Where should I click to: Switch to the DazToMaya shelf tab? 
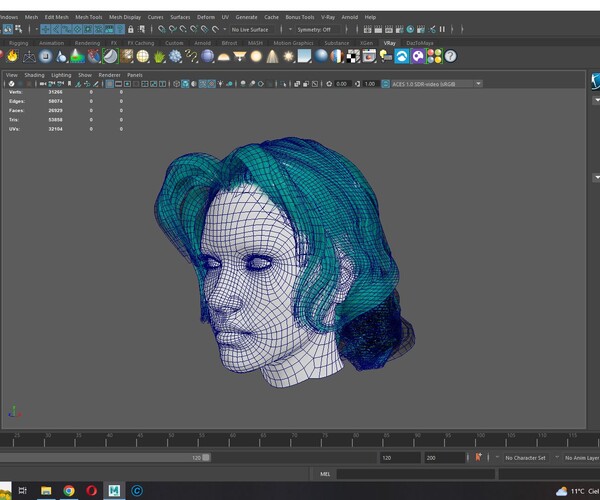pyautogui.click(x=420, y=43)
